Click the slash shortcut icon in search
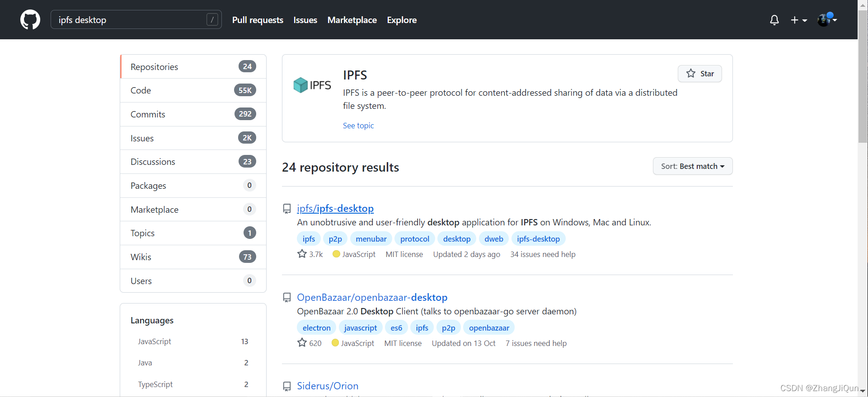Screen dimensions: 868x397 212,19
